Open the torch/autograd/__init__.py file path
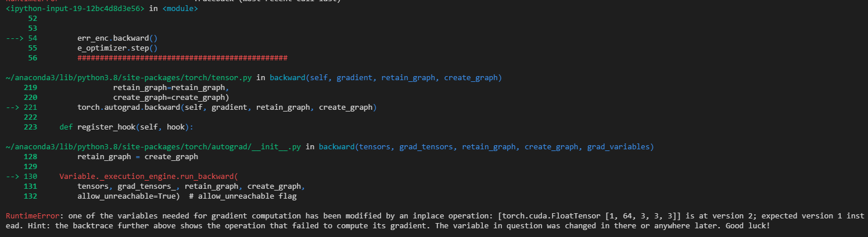Viewport: 868px width, 237px height. pos(153,147)
